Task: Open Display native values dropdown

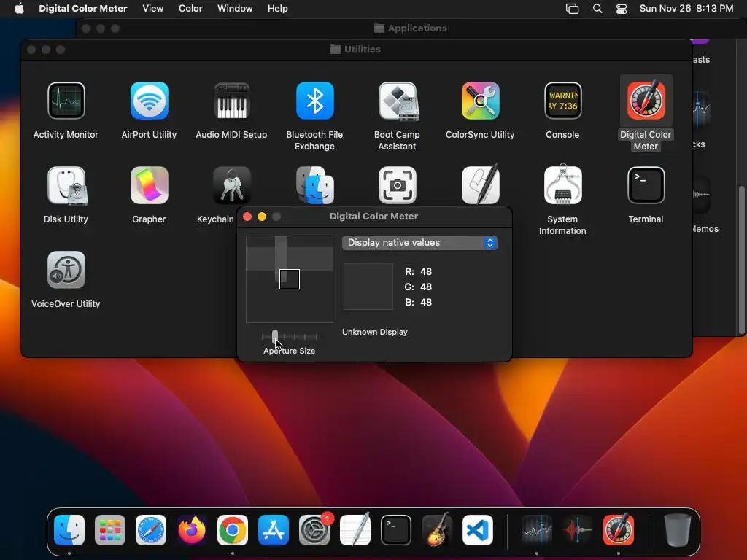Action: click(419, 243)
